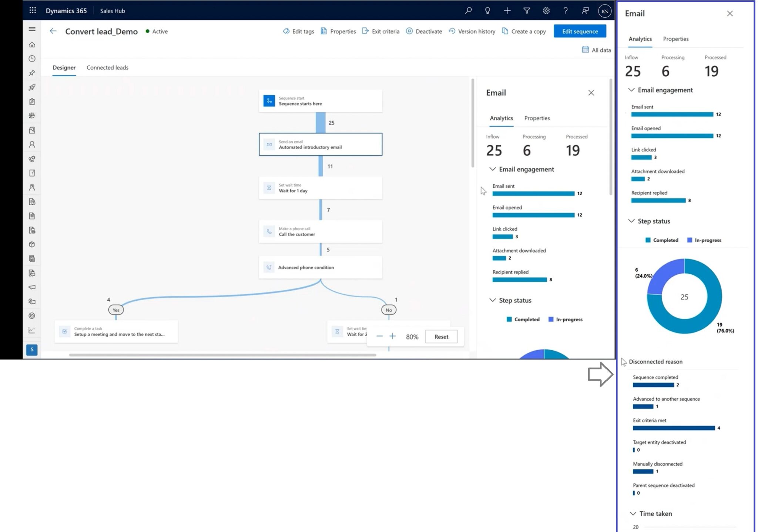Open the app launcher waffle menu

point(33,10)
